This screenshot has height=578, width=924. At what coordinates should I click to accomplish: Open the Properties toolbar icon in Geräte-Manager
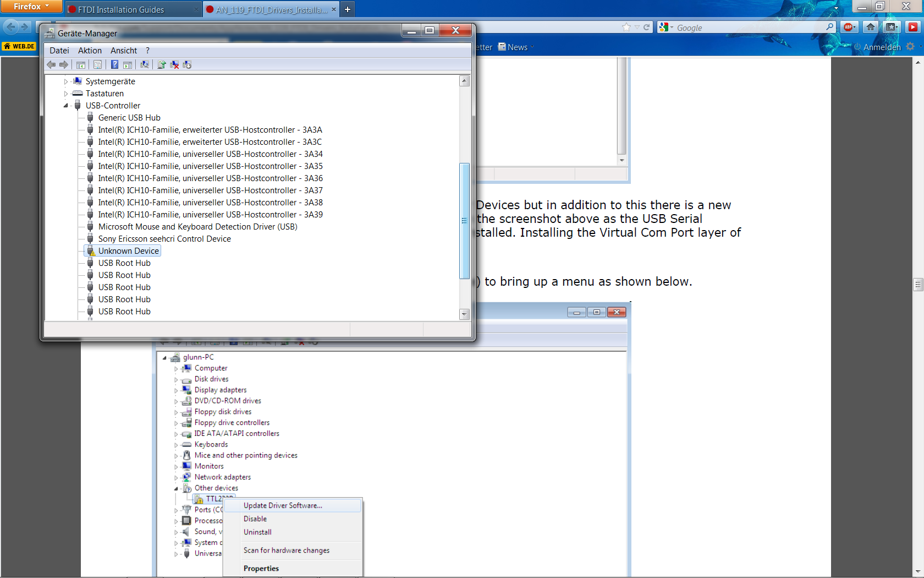[x=97, y=64]
